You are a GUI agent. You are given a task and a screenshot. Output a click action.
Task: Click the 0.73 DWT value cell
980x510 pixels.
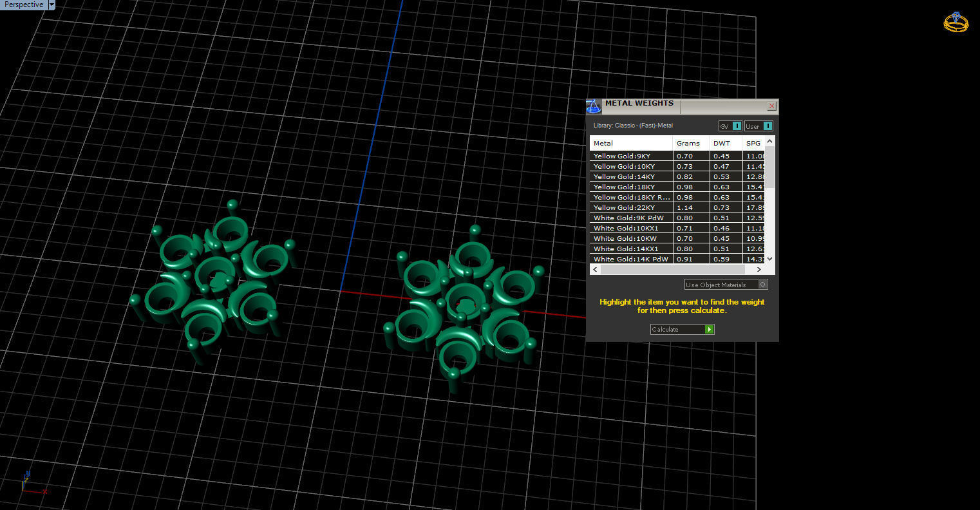click(726, 207)
